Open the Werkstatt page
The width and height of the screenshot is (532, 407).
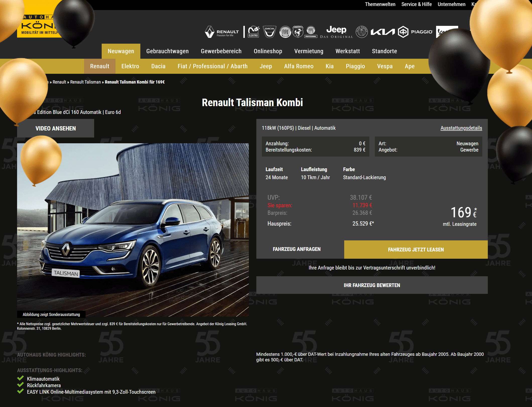348,51
